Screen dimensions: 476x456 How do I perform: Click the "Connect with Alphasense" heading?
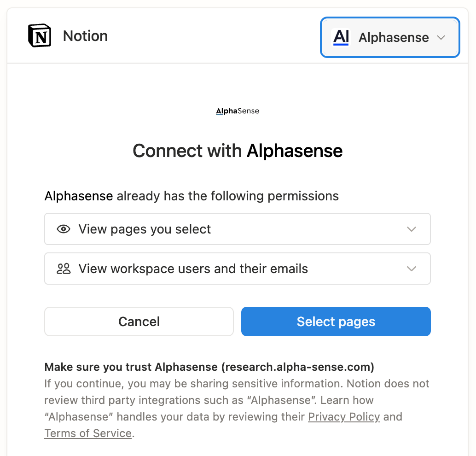[238, 151]
